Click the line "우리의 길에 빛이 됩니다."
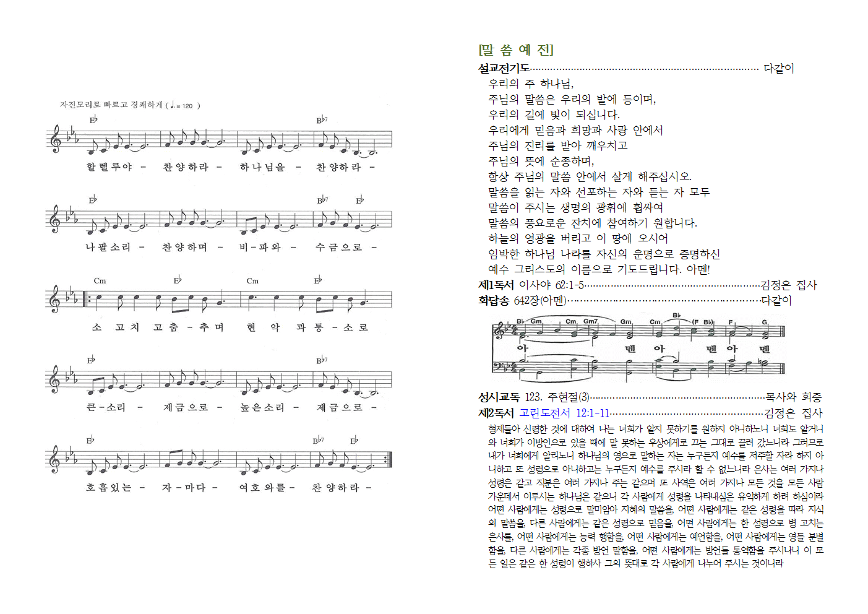868x614 pixels. click(554, 115)
